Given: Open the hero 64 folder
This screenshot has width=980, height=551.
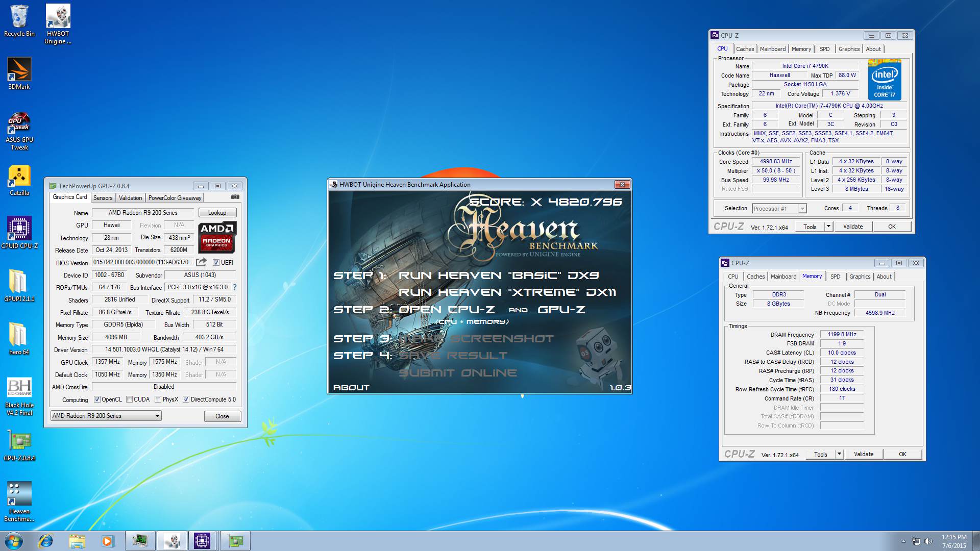Looking at the screenshot, I should click(19, 338).
